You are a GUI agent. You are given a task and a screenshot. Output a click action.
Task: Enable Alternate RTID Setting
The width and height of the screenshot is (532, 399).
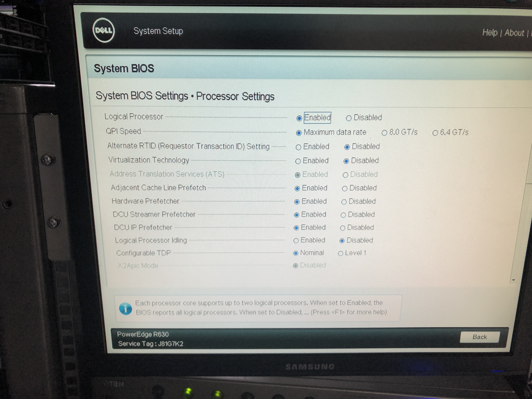pyautogui.click(x=298, y=147)
